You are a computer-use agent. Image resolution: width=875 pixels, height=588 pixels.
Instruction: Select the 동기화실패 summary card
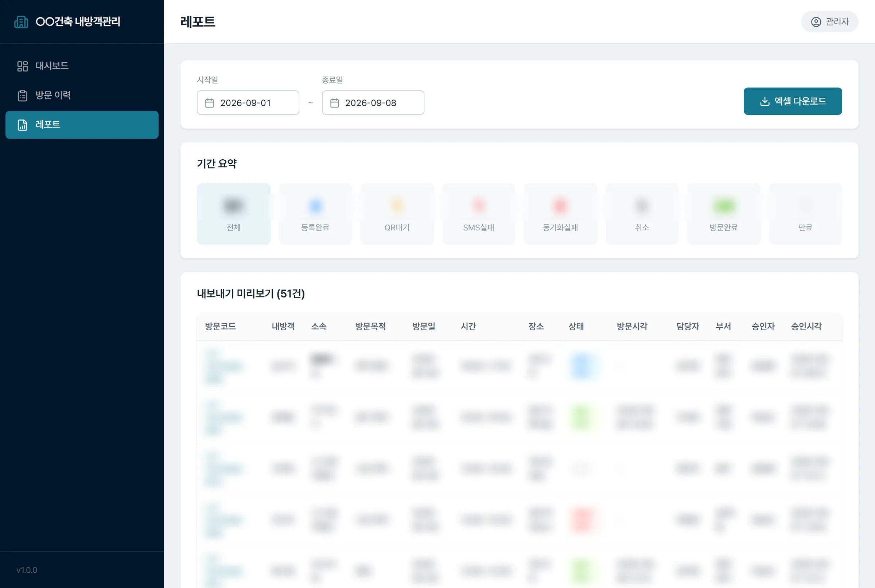[560, 214]
